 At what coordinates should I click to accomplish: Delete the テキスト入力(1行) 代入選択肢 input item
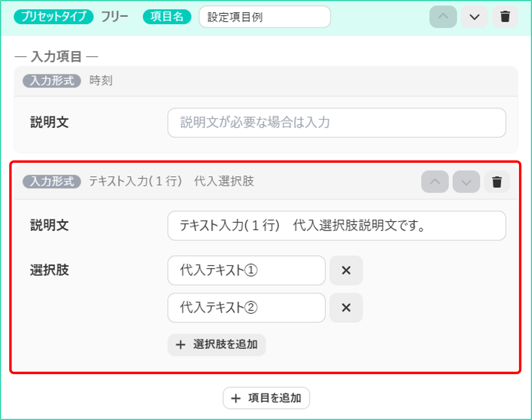pyautogui.click(x=497, y=182)
